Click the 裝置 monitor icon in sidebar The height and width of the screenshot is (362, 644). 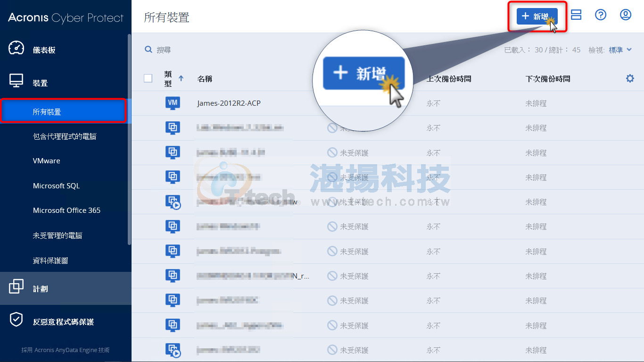(x=17, y=82)
